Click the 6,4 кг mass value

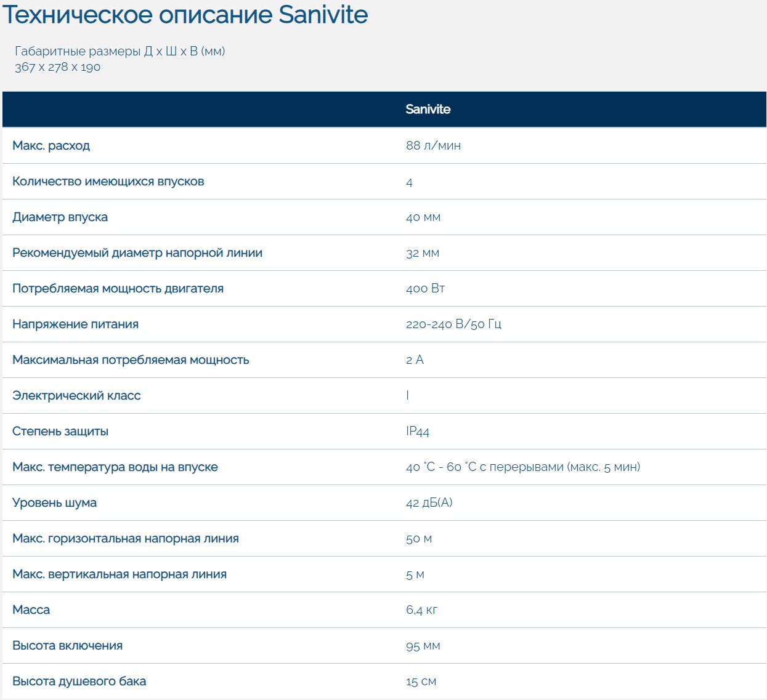click(421, 610)
